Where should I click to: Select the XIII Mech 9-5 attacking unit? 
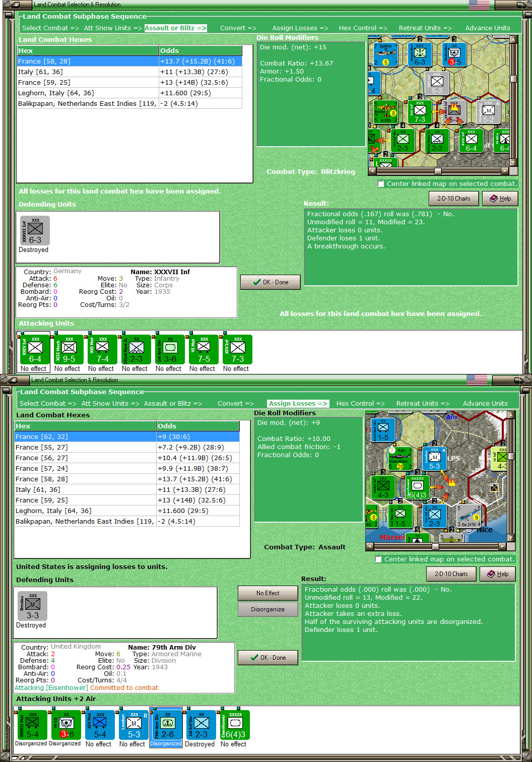pyautogui.click(x=69, y=350)
